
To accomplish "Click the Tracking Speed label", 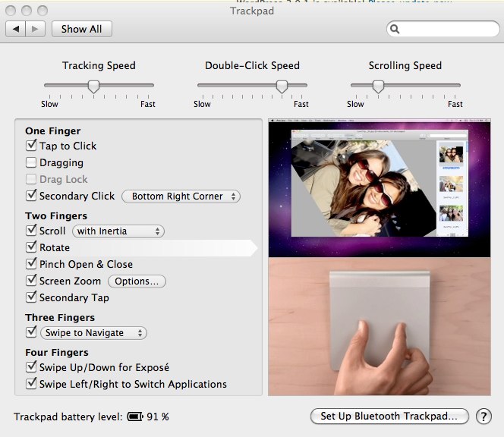I will coord(99,65).
